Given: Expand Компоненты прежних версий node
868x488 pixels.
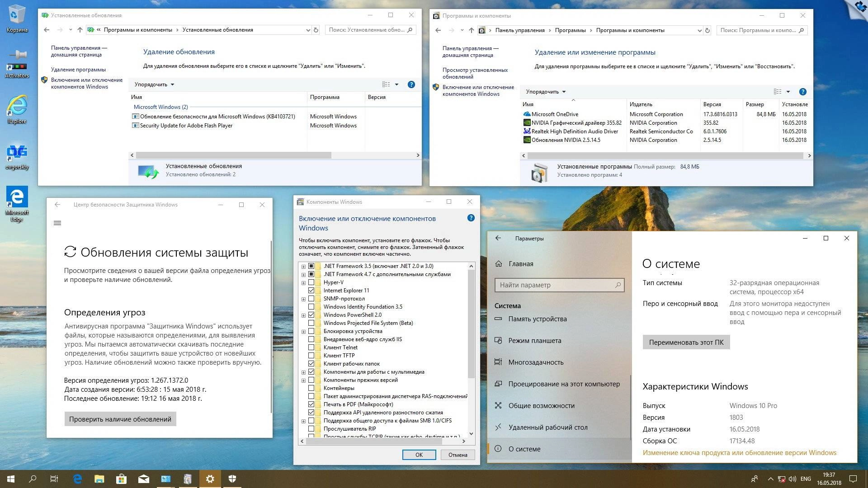Looking at the screenshot, I should pyautogui.click(x=303, y=380).
